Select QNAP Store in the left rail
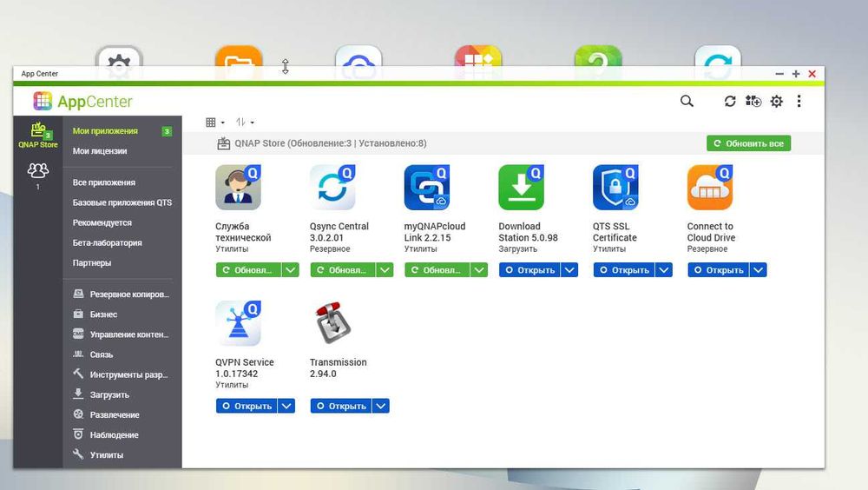The image size is (868, 490). pos(37,136)
